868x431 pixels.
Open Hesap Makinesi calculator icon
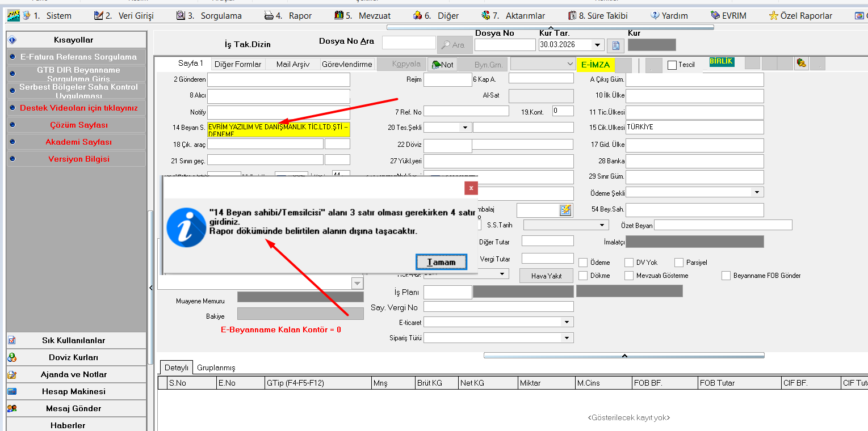point(12,392)
